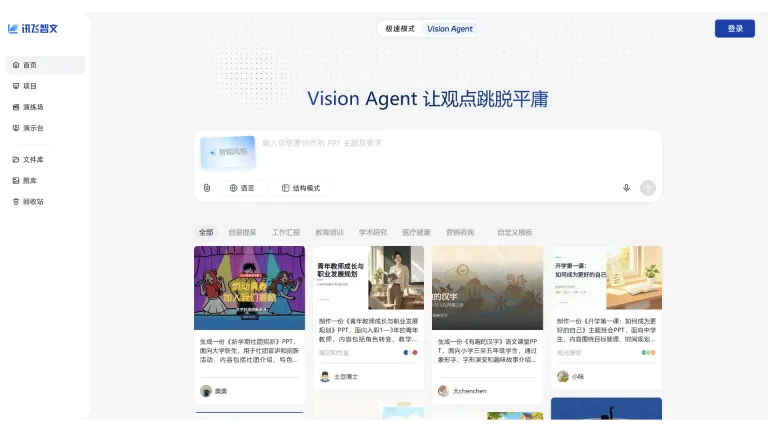Click the 登录 login button
Image resolution: width=768 pixels, height=432 pixels.
(x=735, y=29)
